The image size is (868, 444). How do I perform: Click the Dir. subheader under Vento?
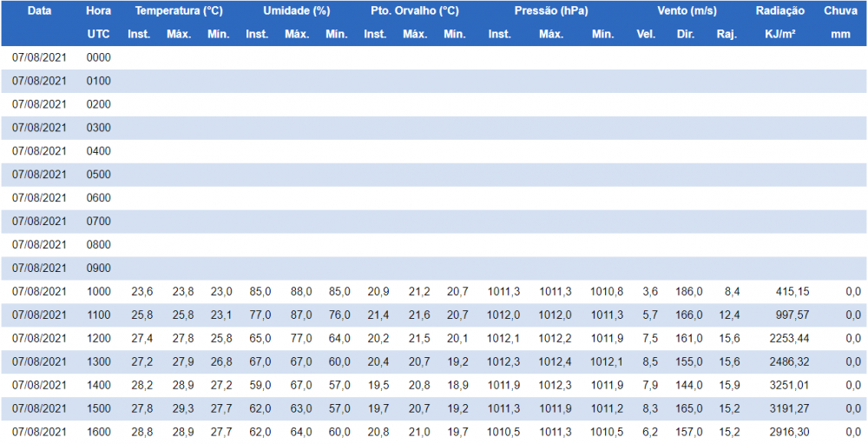point(686,35)
